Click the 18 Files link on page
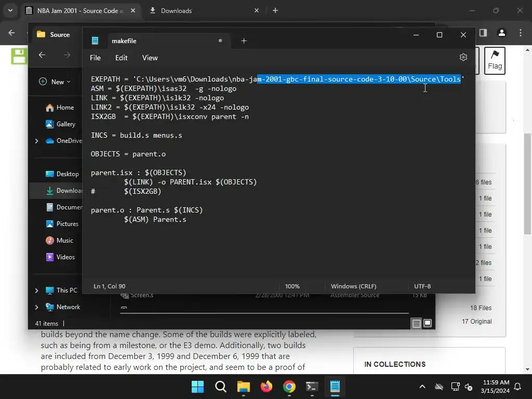This screenshot has height=399, width=532. 481,308
